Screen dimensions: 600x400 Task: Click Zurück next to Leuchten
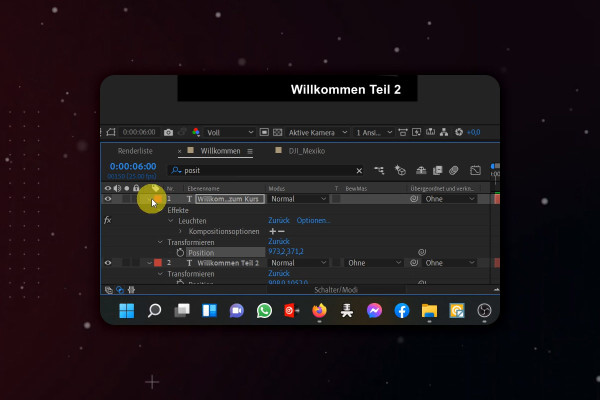tap(279, 220)
